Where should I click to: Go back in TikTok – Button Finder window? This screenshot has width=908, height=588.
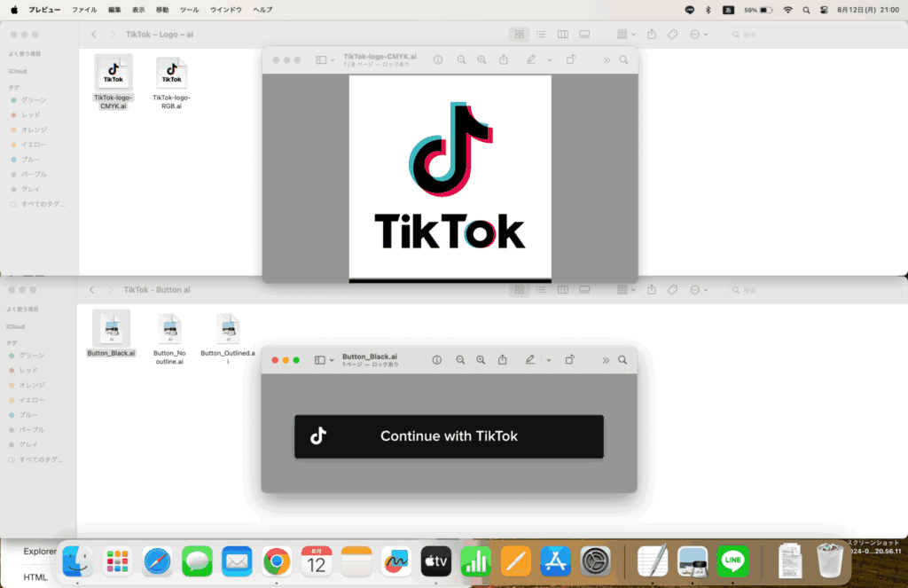pyautogui.click(x=92, y=290)
